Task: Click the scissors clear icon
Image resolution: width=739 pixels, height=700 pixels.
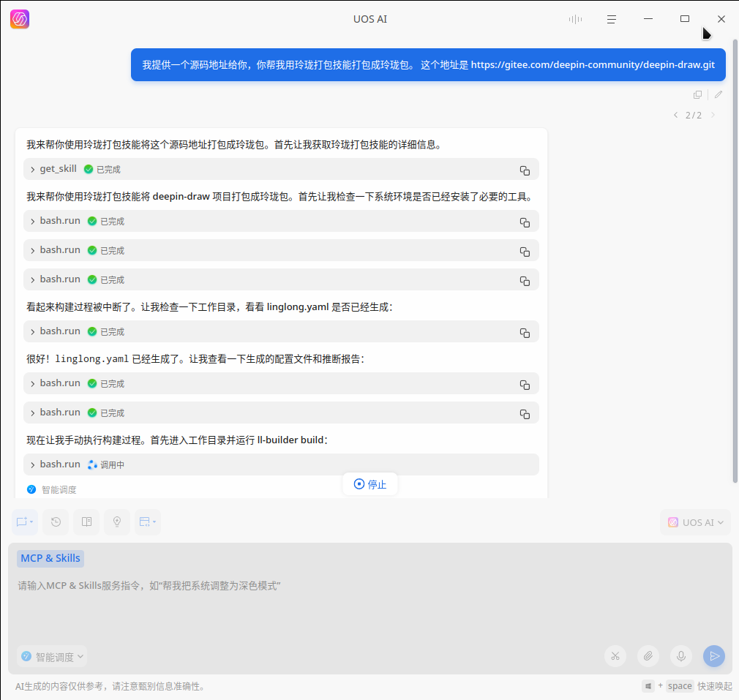Action: pos(615,656)
